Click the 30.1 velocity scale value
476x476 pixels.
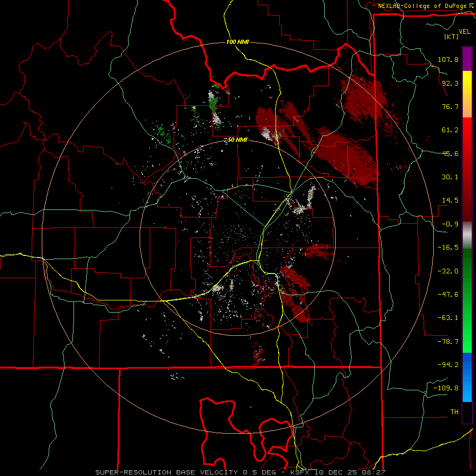coord(450,177)
